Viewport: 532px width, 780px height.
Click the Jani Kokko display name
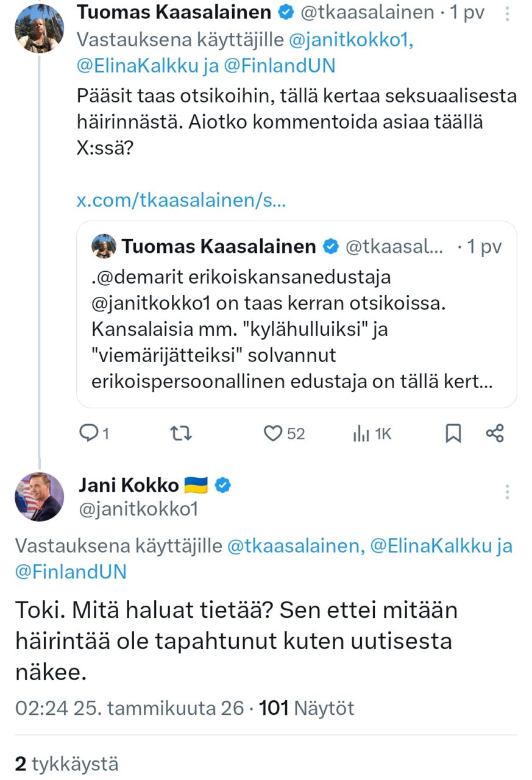[129, 486]
